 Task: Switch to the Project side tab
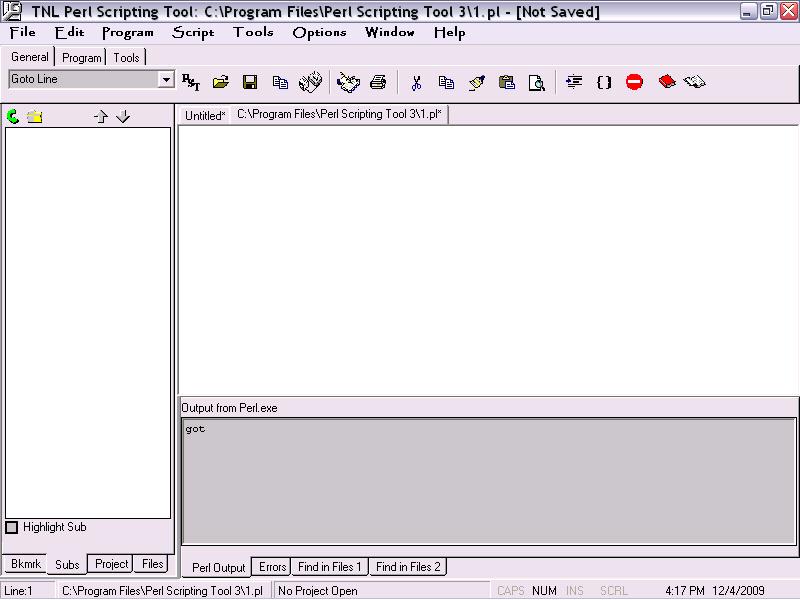point(111,564)
